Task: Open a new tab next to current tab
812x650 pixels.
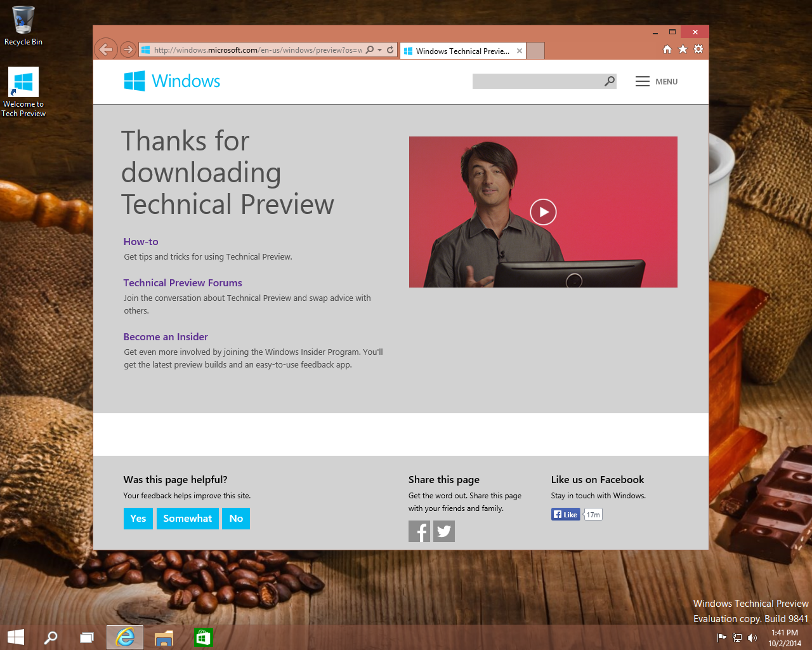Action: (x=536, y=51)
